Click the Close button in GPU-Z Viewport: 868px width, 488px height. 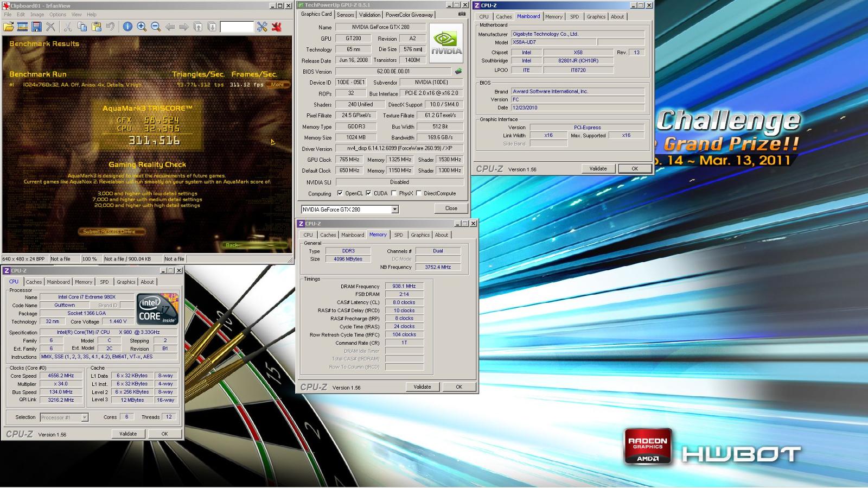click(451, 208)
